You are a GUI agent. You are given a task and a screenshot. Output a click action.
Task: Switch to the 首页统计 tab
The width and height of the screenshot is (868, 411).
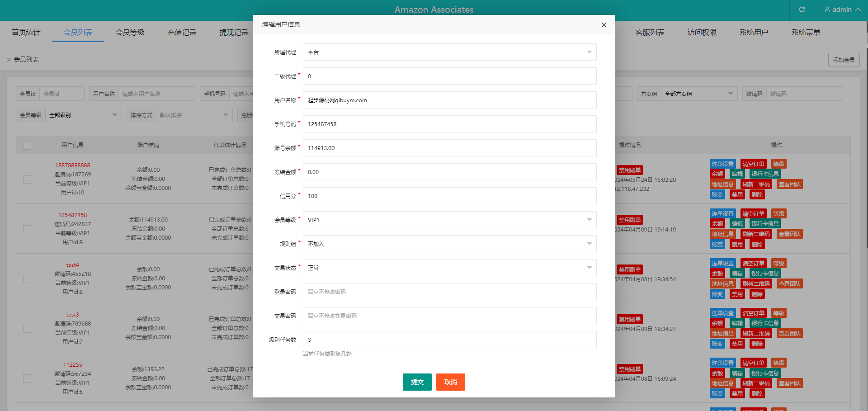[x=26, y=33]
